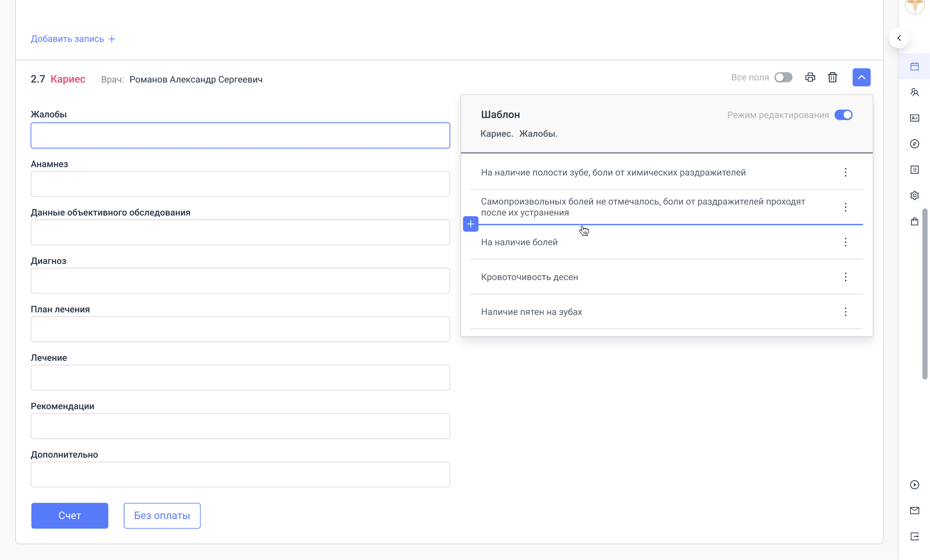The height and width of the screenshot is (560, 930).
Task: Click the calendar icon in right sidebar
Action: tap(915, 66)
